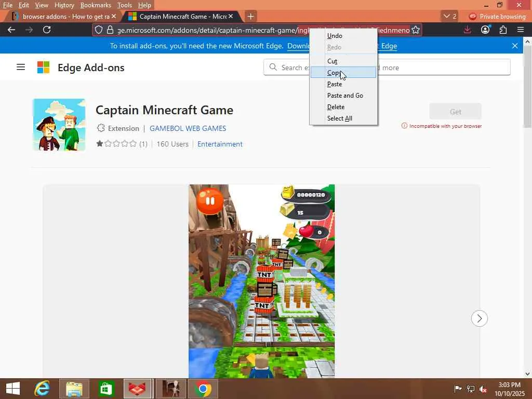Open File Explorer from the taskbar

74,389
